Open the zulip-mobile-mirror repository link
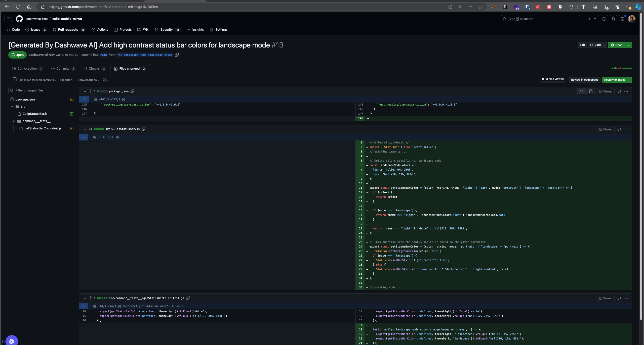This screenshot has height=345, width=644. click(x=67, y=19)
